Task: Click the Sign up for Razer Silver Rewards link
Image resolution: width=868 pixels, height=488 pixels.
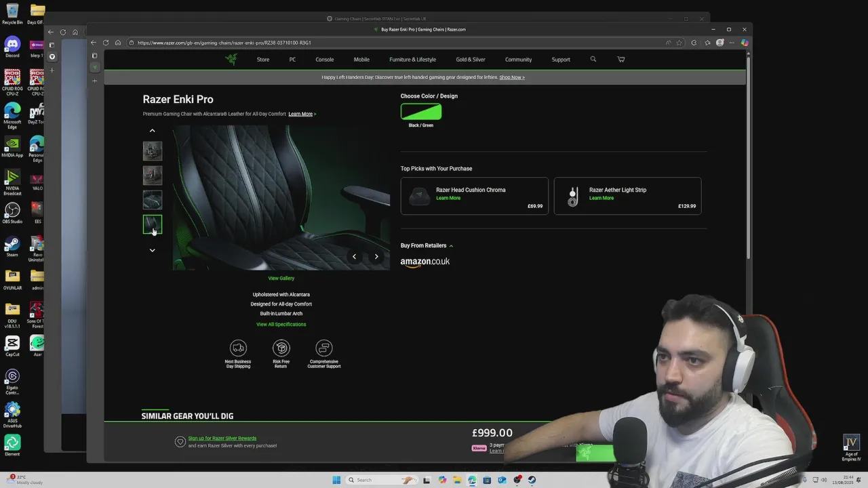Action: 222,439
